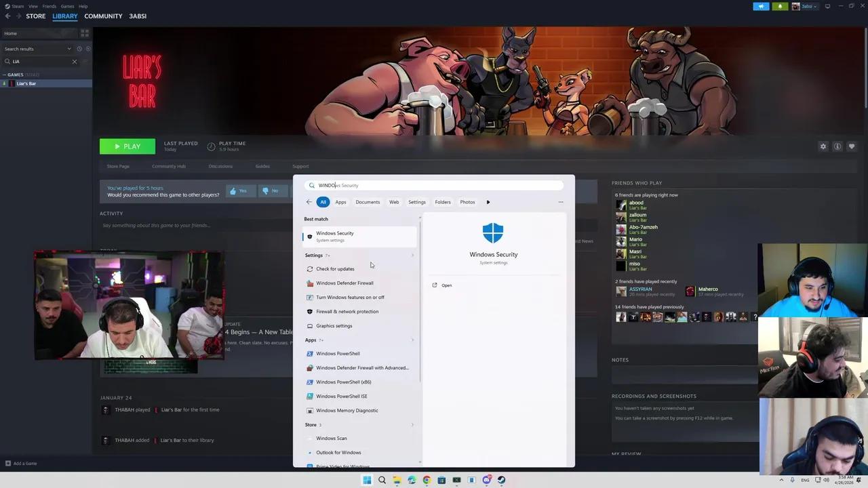The width and height of the screenshot is (868, 488).
Task: Select the Apps filter in Windows search
Action: pos(340,202)
